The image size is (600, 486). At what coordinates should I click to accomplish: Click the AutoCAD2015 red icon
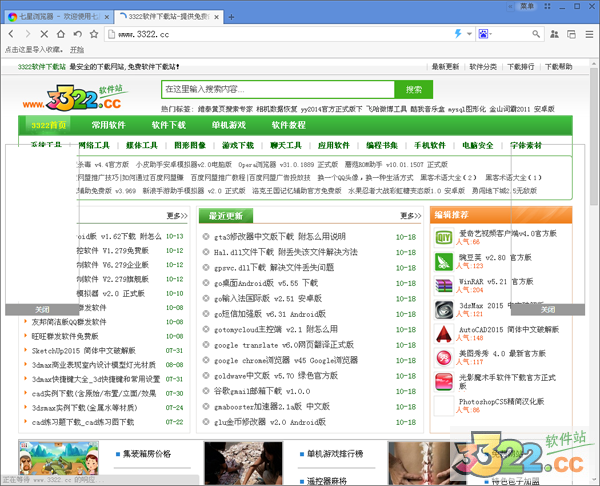click(x=443, y=333)
